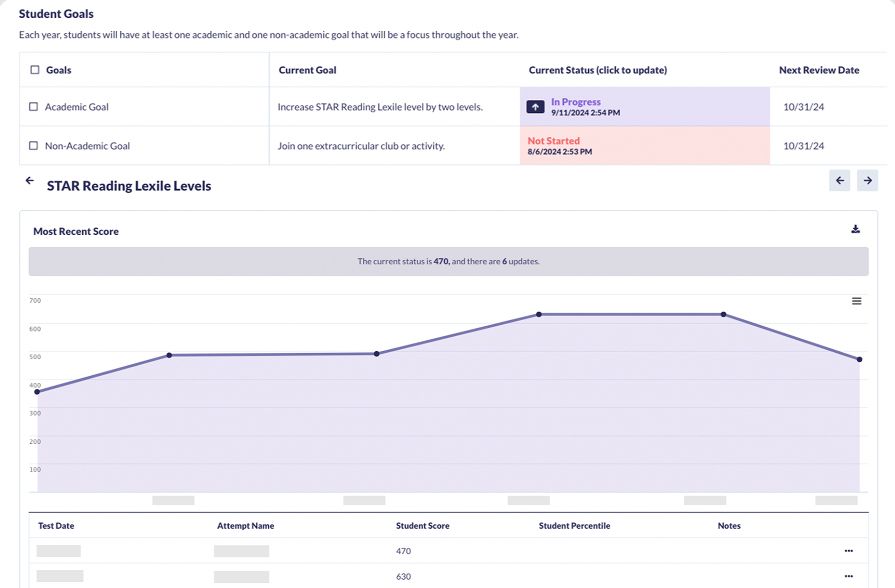Image resolution: width=895 pixels, height=588 pixels.
Task: Open the options menu for score 470 row
Action: (848, 551)
